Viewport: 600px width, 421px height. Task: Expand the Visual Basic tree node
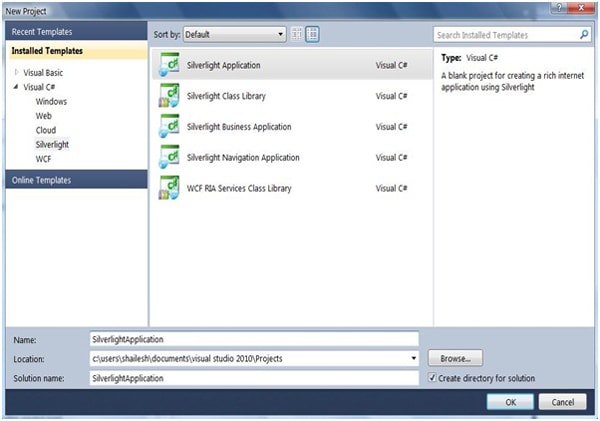click(x=16, y=72)
